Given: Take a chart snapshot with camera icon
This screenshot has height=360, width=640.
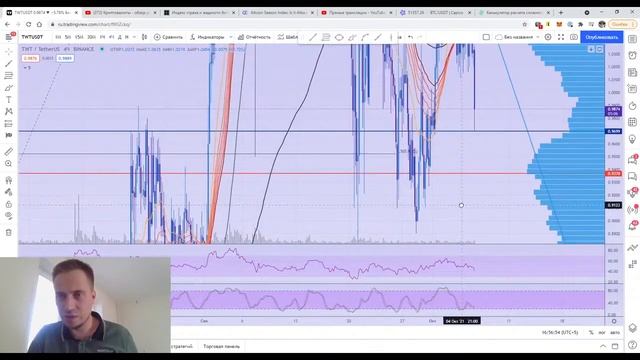Looking at the screenshot, I should pyautogui.click(x=574, y=37).
